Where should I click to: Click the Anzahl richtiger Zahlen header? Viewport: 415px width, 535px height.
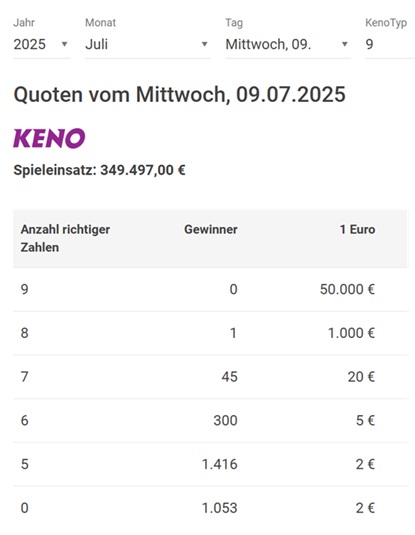point(65,238)
